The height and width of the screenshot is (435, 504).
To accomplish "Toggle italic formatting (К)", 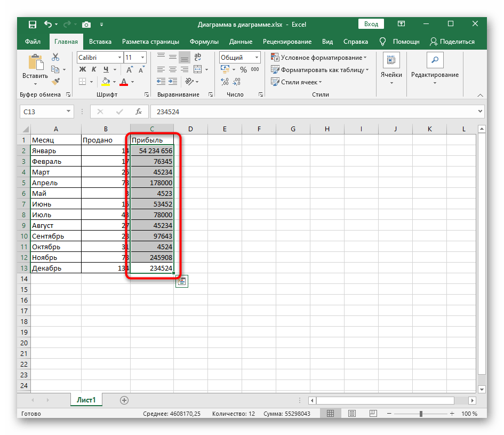I will pyautogui.click(x=94, y=69).
